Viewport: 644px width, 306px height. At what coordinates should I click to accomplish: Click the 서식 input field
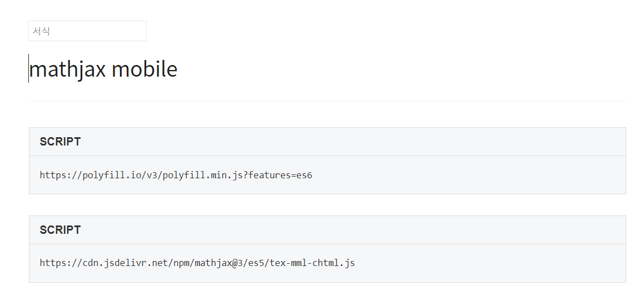click(87, 31)
